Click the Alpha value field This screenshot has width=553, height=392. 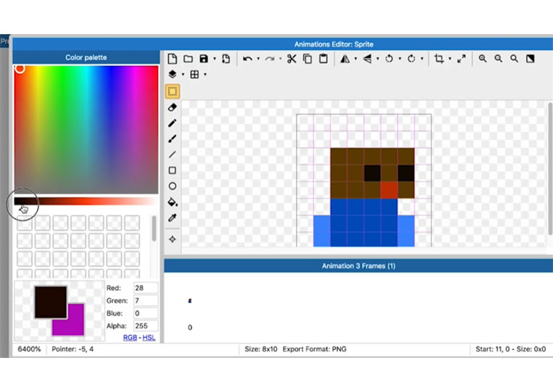click(146, 326)
